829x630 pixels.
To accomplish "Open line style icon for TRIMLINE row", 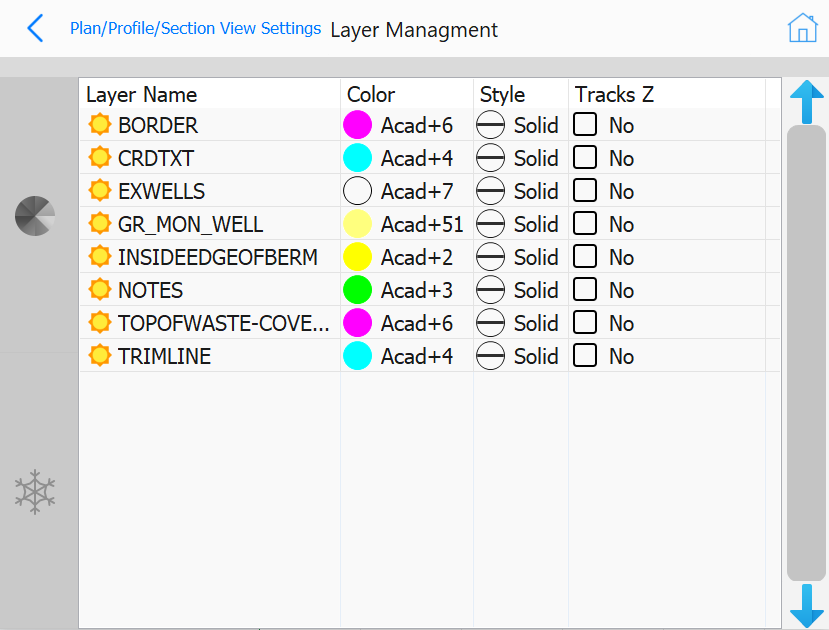I will 490,356.
